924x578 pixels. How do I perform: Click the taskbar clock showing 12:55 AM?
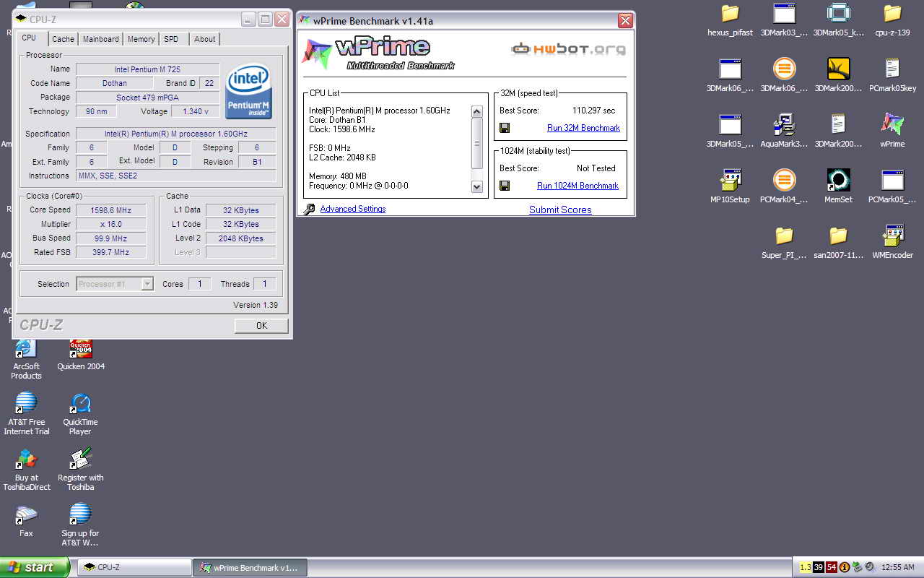(897, 567)
